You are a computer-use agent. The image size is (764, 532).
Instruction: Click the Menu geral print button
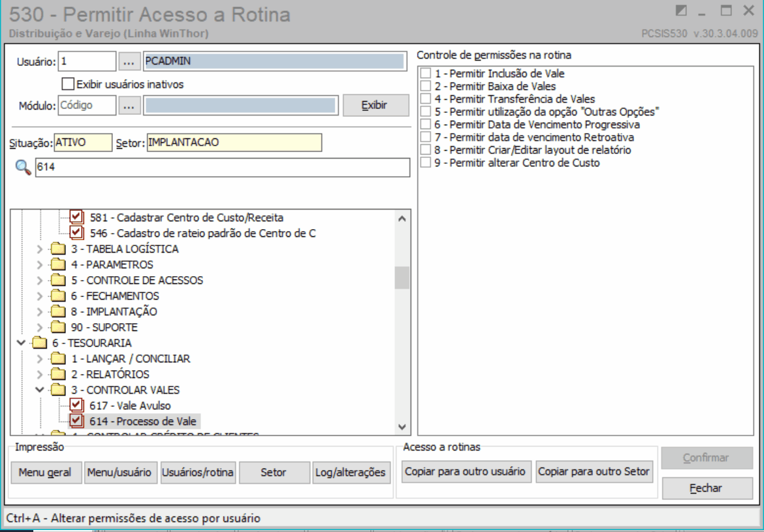tap(46, 472)
